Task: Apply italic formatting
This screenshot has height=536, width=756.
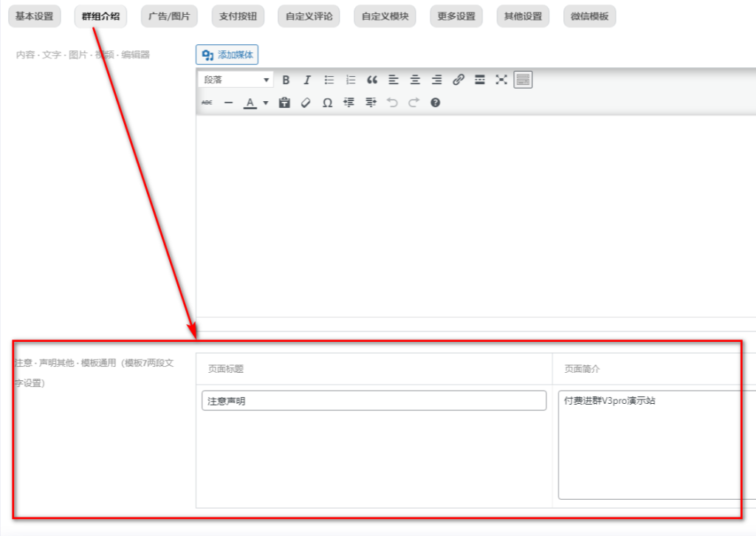Action: click(307, 80)
